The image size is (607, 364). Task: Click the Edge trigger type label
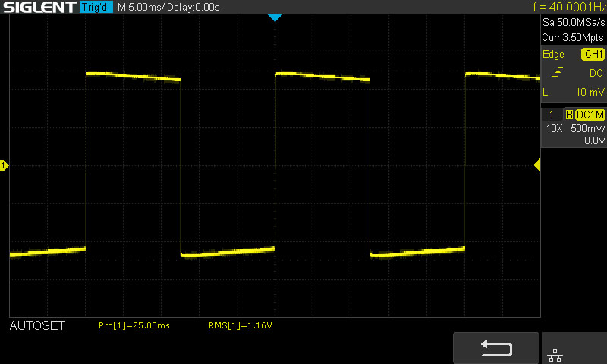point(553,54)
